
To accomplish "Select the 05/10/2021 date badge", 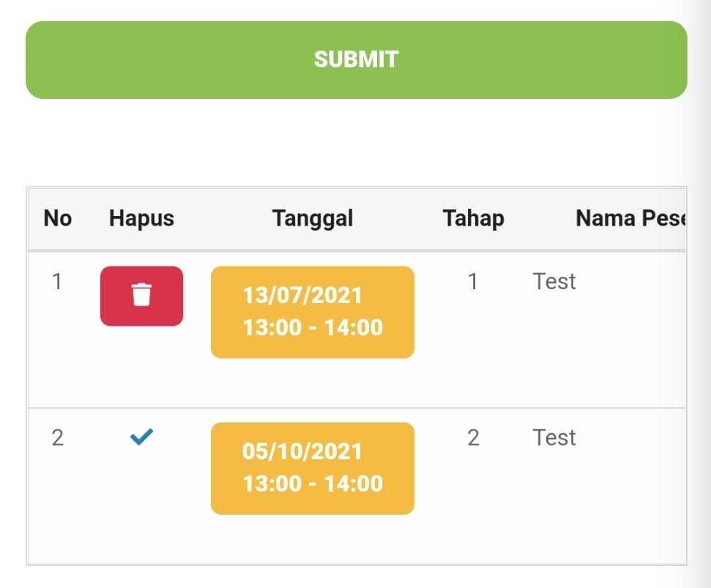I will coord(313,469).
